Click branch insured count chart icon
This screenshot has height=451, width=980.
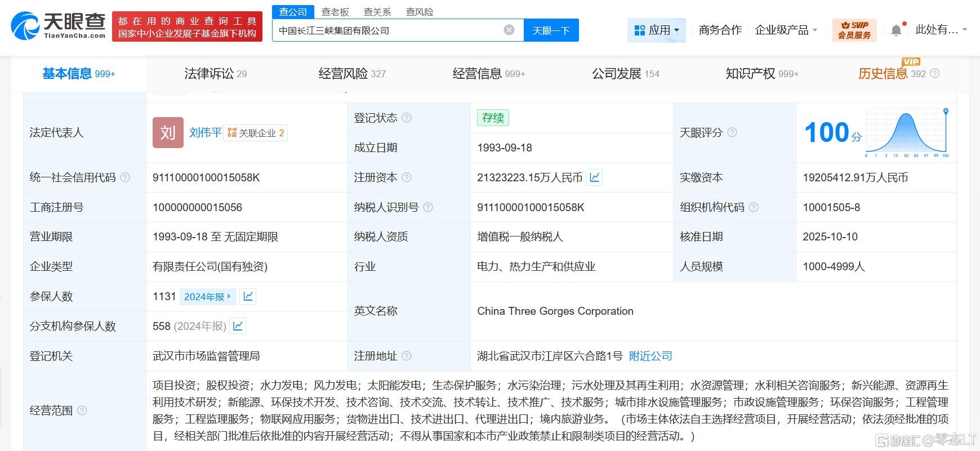coord(238,326)
